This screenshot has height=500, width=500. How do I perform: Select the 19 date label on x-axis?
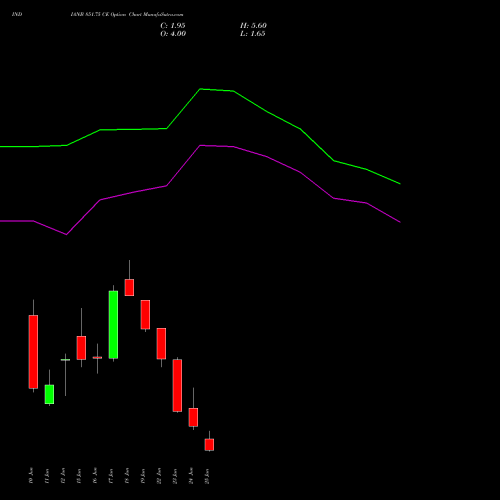pyautogui.click(x=143, y=476)
